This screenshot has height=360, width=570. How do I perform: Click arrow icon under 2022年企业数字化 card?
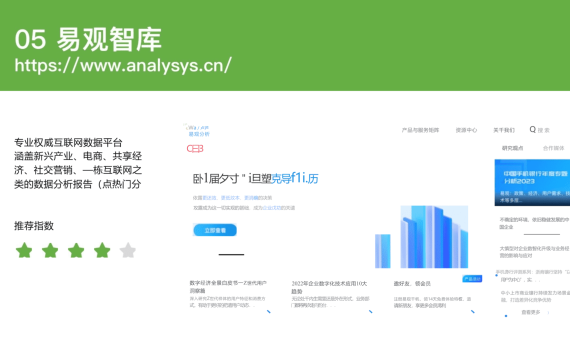pyautogui.click(x=370, y=312)
